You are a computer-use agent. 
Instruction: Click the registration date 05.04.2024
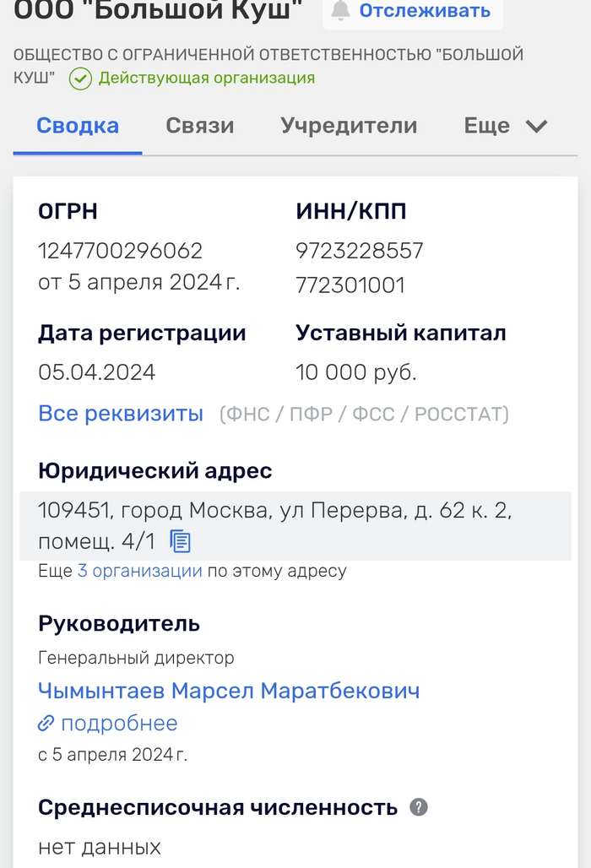[97, 372]
